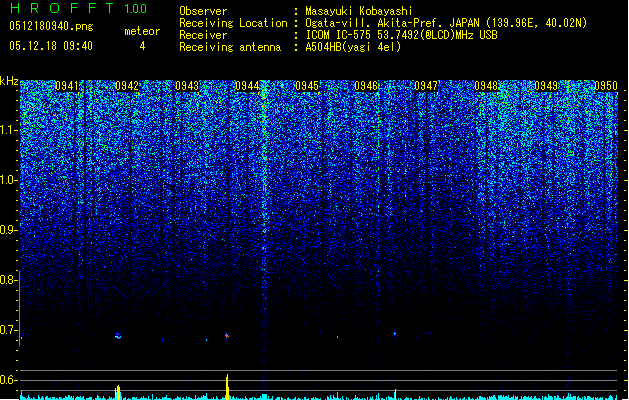Viewport: 629px width, 400px height.
Task: Click the Observer field label
Action: coord(203,11)
